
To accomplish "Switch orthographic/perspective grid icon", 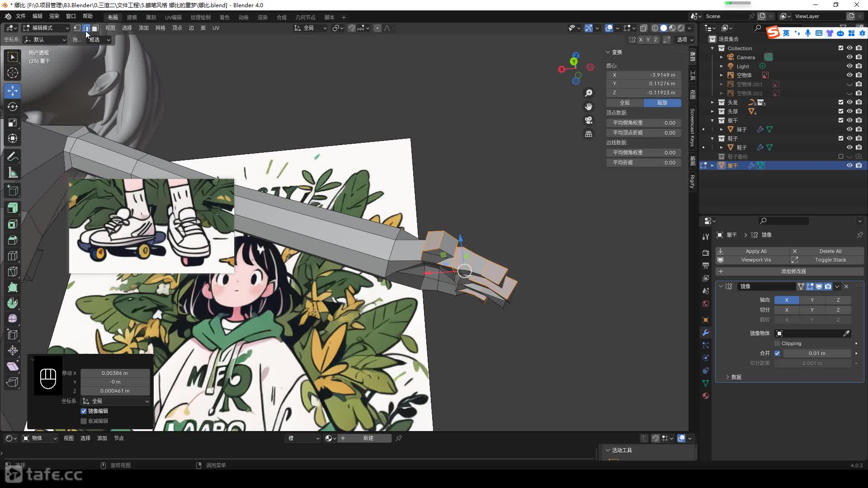I will pyautogui.click(x=589, y=134).
